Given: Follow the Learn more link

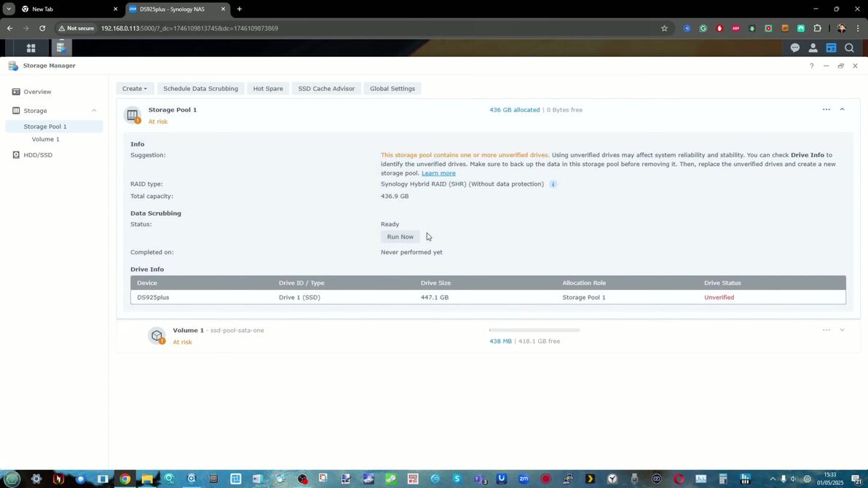Looking at the screenshot, I should click(x=438, y=173).
